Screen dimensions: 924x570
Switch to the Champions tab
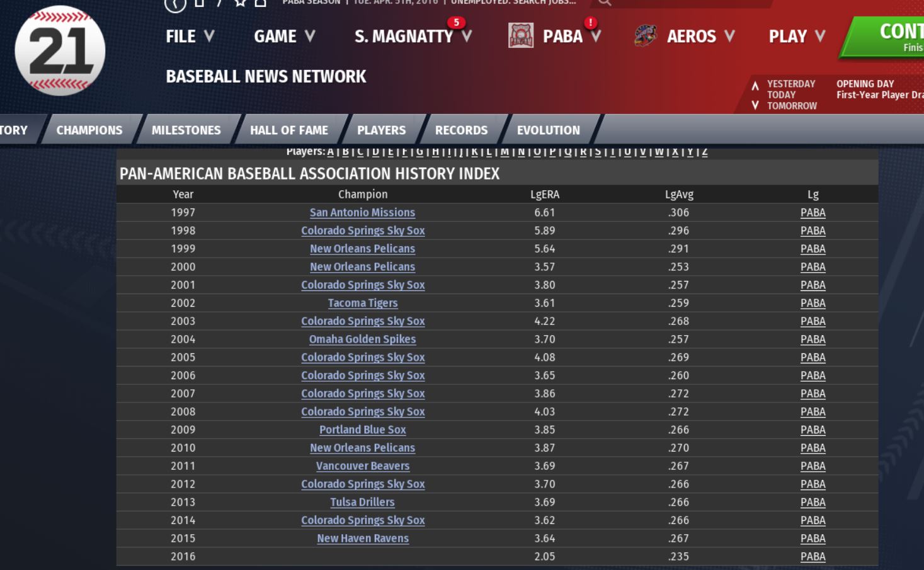[x=89, y=130]
